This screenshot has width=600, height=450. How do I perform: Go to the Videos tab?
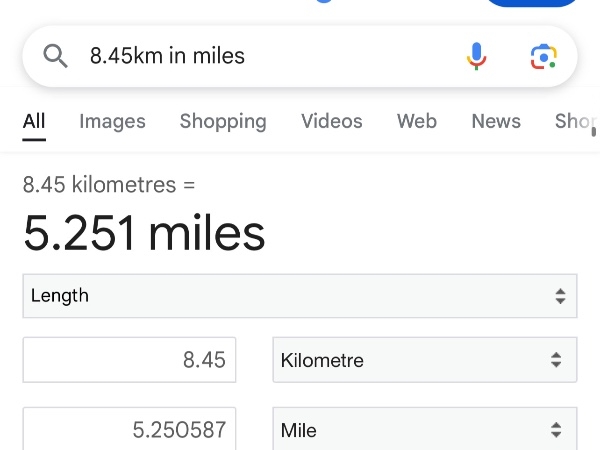click(331, 121)
